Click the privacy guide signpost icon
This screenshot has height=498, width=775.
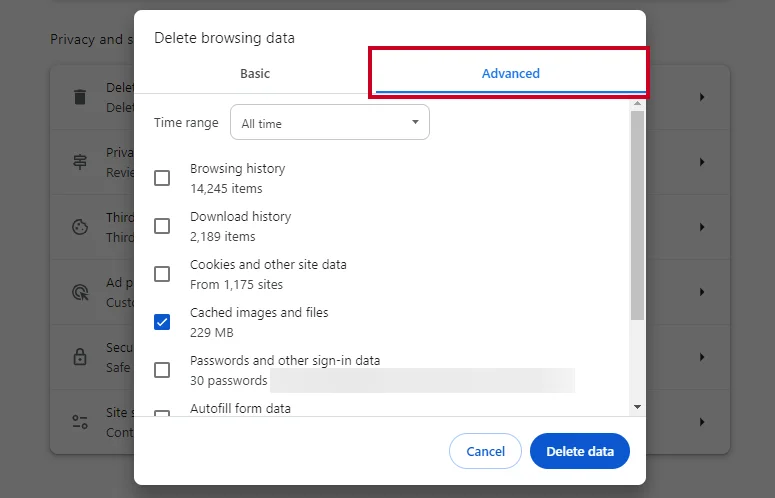(x=80, y=162)
